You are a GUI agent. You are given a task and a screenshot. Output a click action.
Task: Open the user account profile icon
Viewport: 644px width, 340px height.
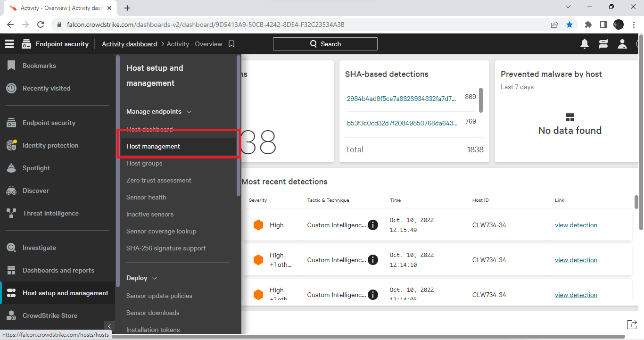(622, 44)
